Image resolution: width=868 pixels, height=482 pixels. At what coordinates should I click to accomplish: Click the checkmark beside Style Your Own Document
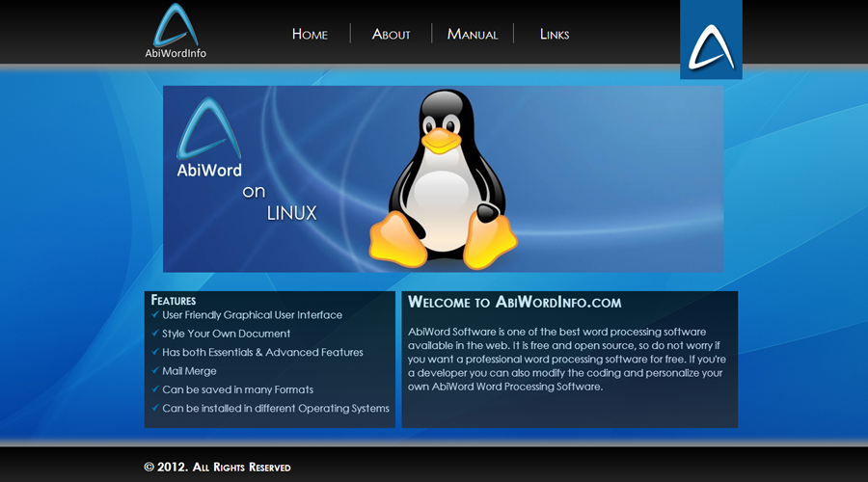point(155,334)
